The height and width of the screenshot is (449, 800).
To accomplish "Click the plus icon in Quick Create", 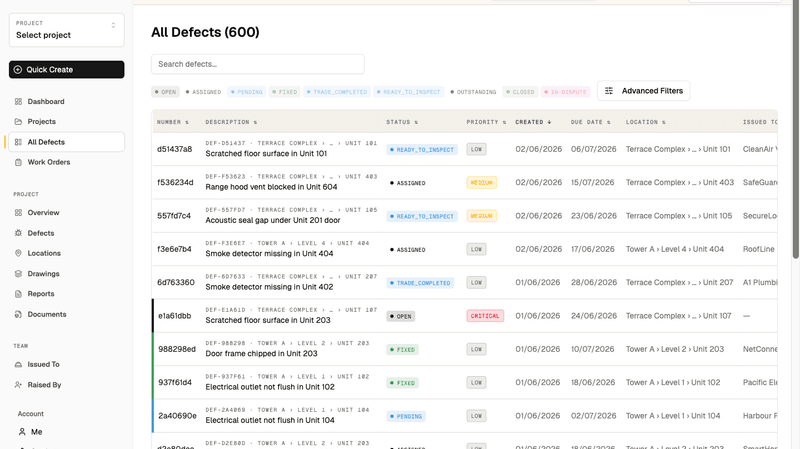I will pyautogui.click(x=18, y=69).
